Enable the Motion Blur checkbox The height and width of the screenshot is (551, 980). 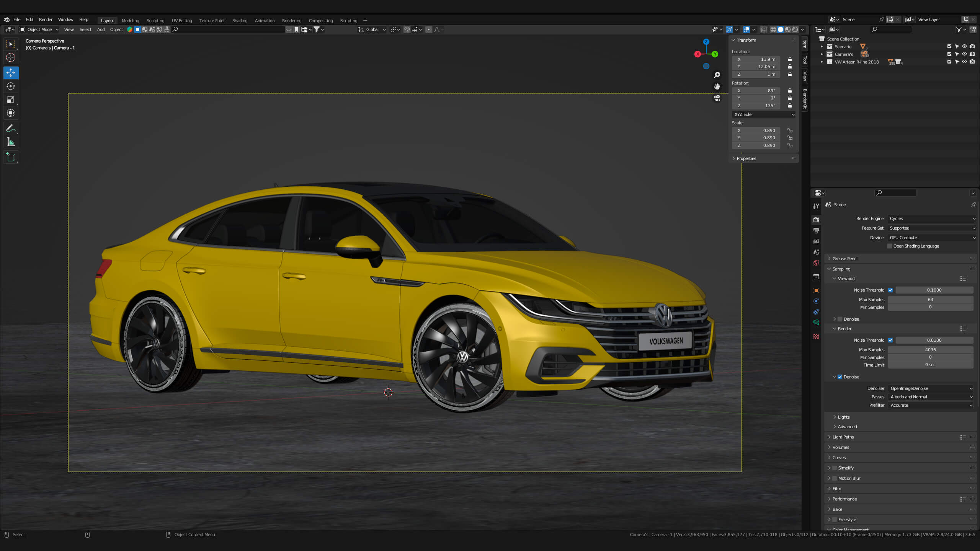pos(835,478)
